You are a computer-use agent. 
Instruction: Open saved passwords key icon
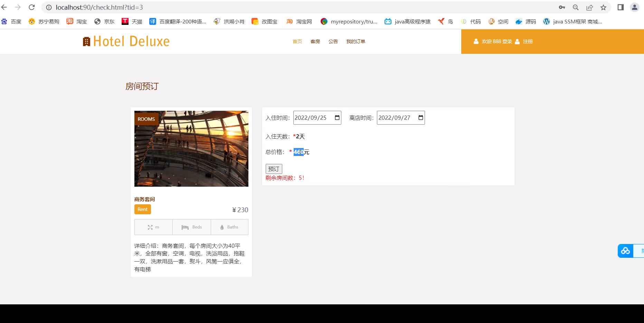(562, 7)
